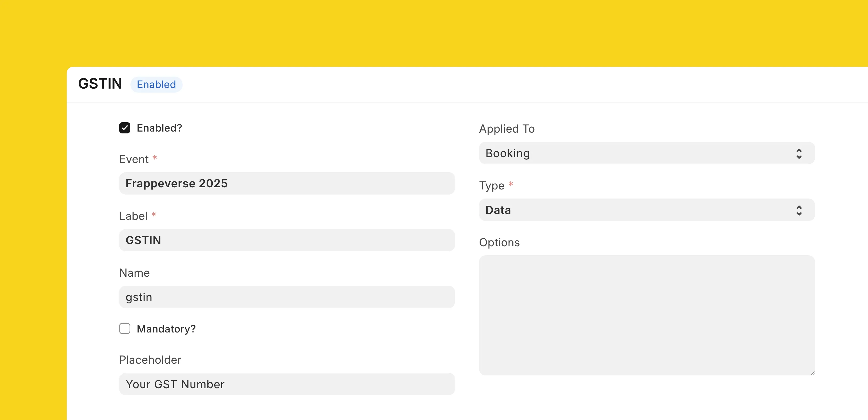Click the Enabled? checkbox label text
This screenshot has width=868, height=420.
coord(159,128)
